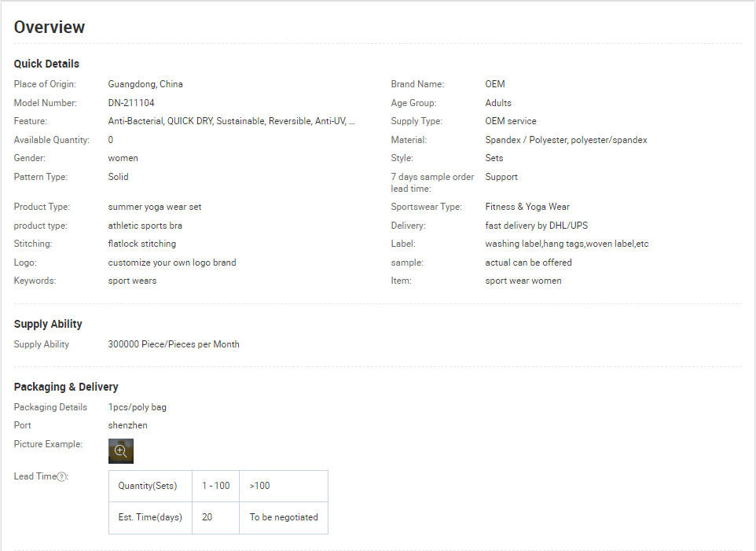Click the 'Sportswear Type:' label
756x551 pixels.
click(426, 206)
